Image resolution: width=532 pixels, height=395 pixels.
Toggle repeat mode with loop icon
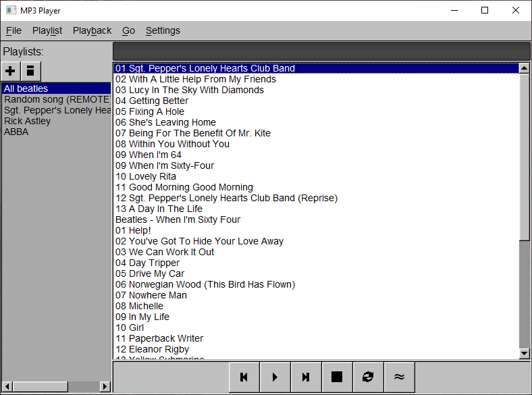coord(368,377)
